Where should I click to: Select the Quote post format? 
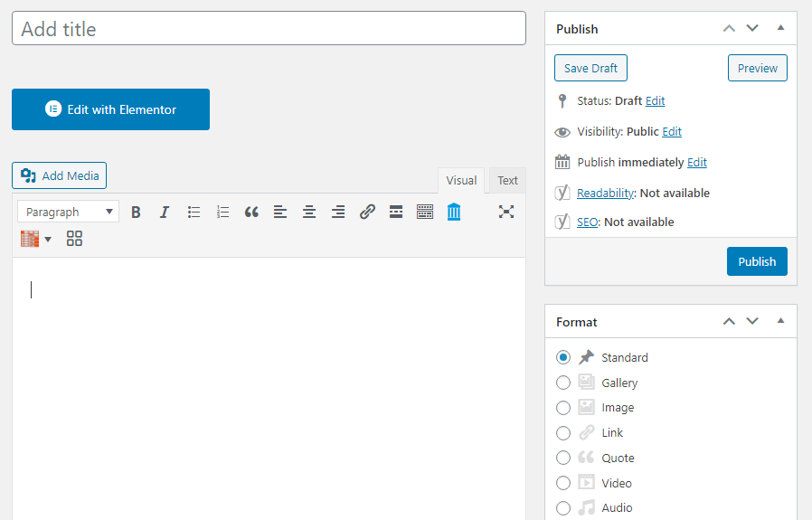click(563, 458)
